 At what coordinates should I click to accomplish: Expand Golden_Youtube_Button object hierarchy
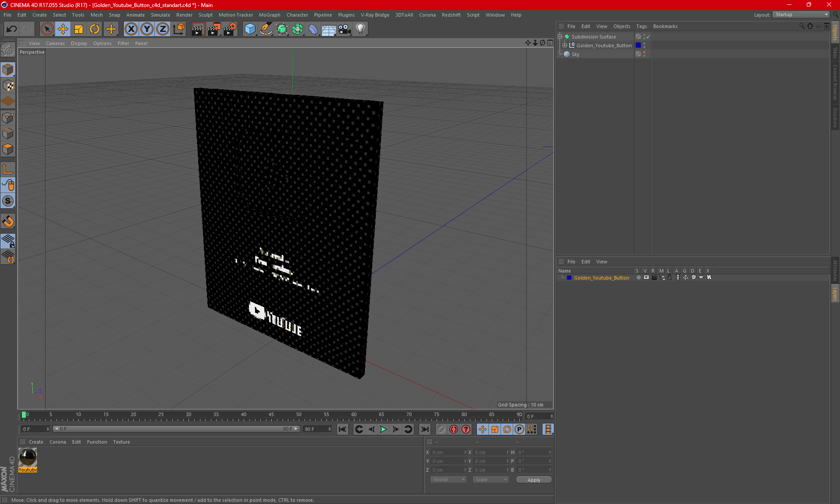click(x=565, y=45)
